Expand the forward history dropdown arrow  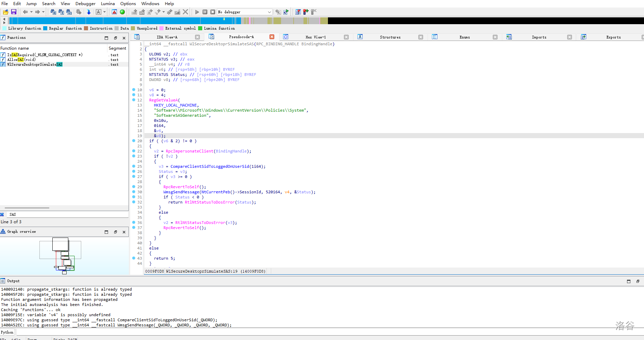[x=43, y=12]
